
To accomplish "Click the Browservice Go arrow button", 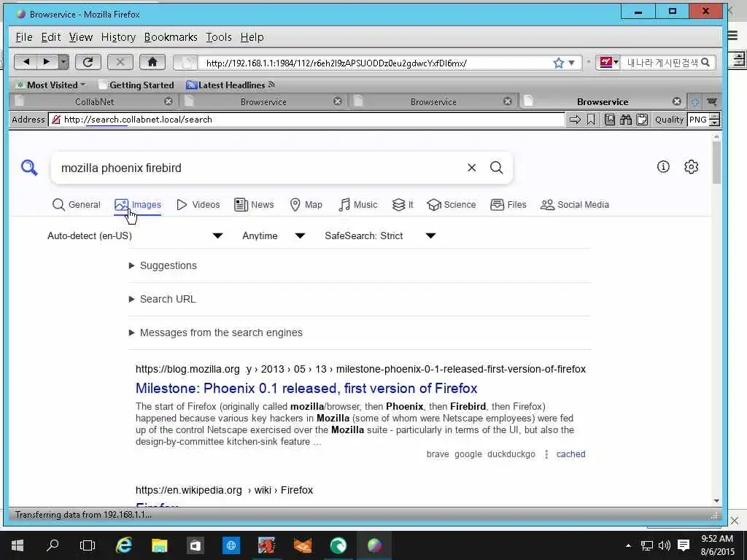I will tap(575, 120).
